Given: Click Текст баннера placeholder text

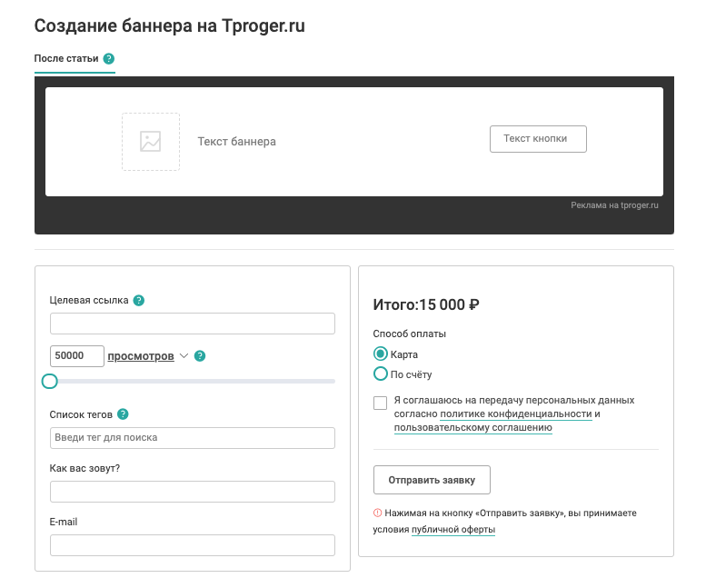Looking at the screenshot, I should click(x=236, y=142).
